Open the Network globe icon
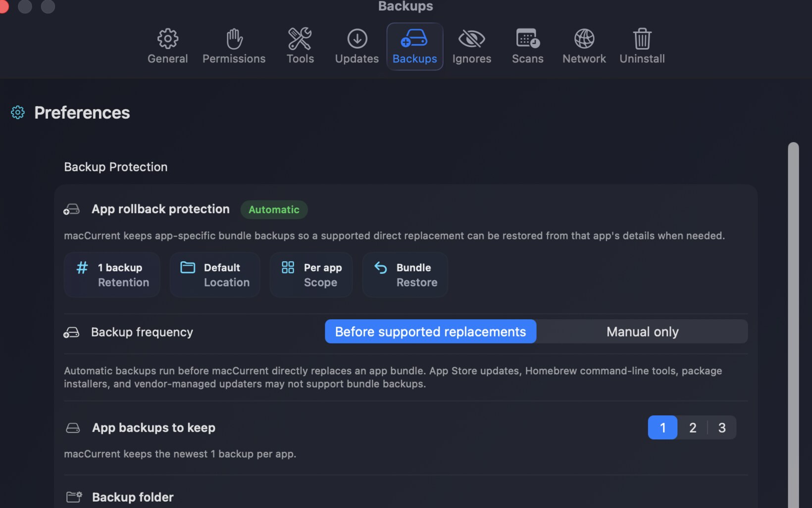The width and height of the screenshot is (812, 508). coord(584,39)
